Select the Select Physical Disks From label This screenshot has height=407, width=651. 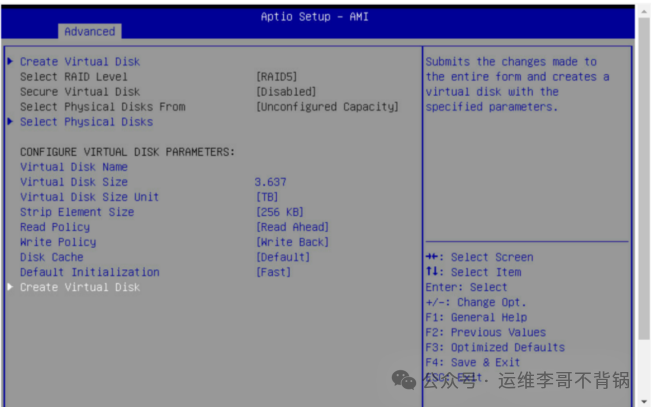pos(103,107)
